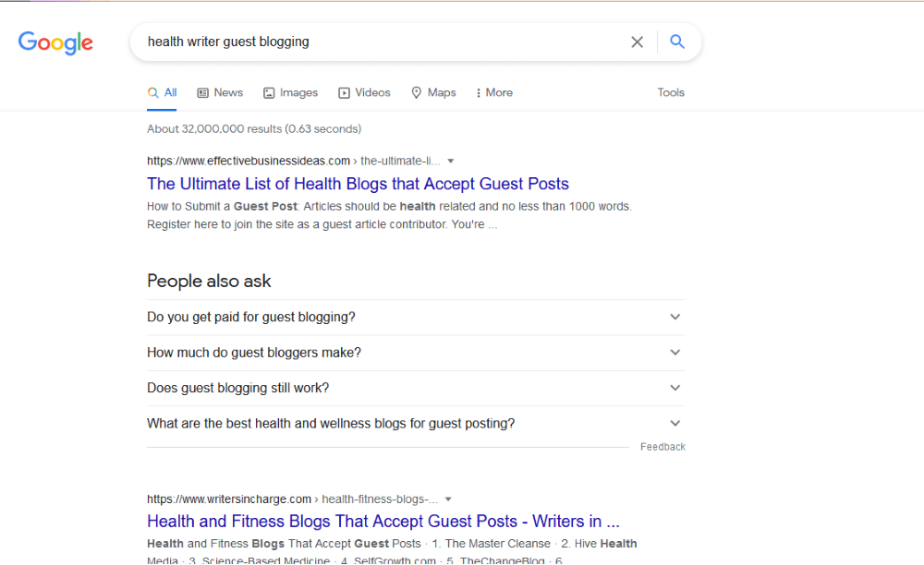924x565 pixels.
Task: Open dropdown arrow next to effectivebusinessideas URL
Action: (451, 161)
